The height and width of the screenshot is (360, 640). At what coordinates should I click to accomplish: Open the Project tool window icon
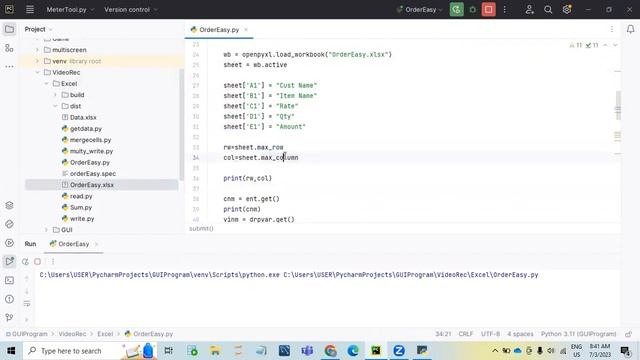(9, 29)
